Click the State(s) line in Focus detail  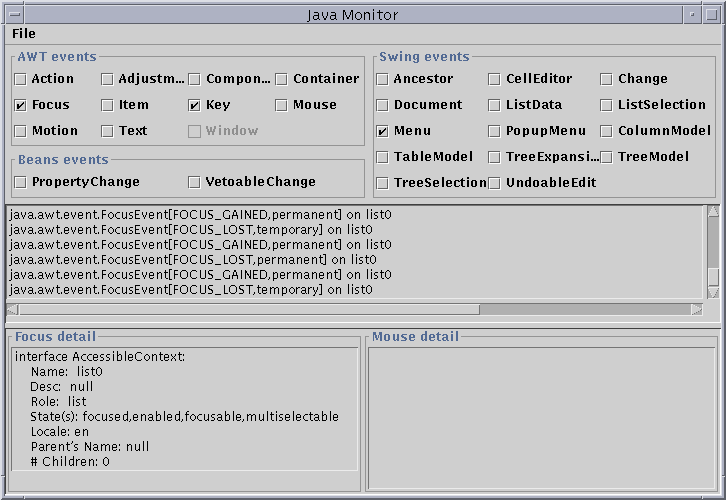point(184,417)
